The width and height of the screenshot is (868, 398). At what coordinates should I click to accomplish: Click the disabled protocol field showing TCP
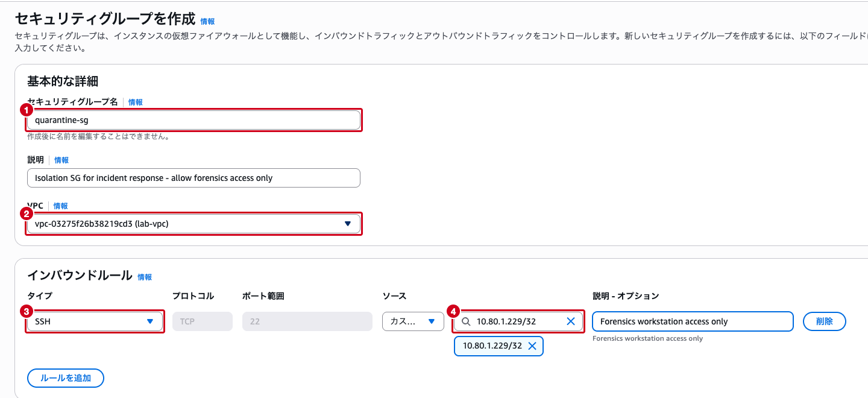[x=203, y=321]
